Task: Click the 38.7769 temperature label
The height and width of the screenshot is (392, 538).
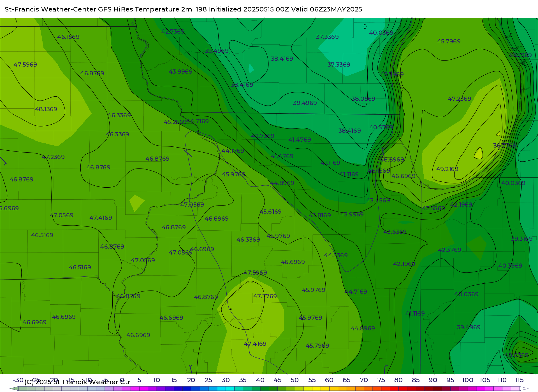Action: [505, 146]
